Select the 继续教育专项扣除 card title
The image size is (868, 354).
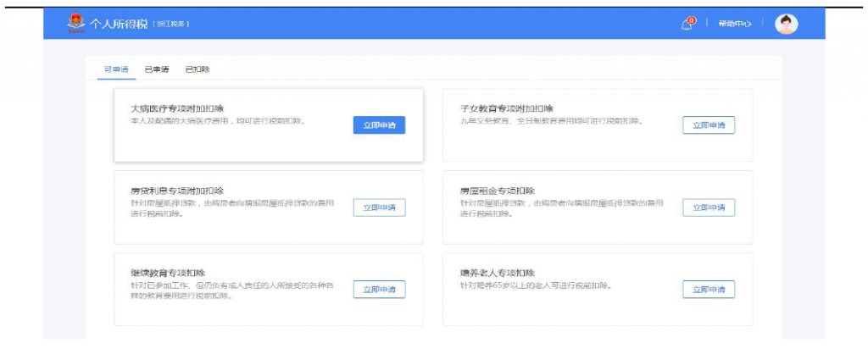[x=169, y=273]
